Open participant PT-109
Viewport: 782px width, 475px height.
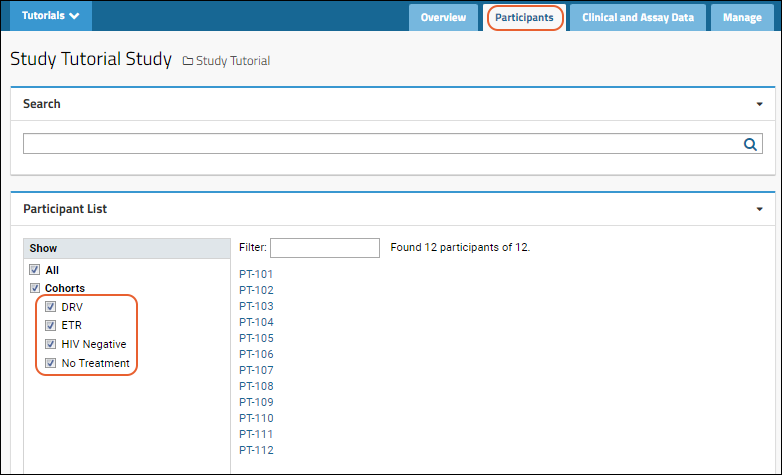pyautogui.click(x=256, y=402)
